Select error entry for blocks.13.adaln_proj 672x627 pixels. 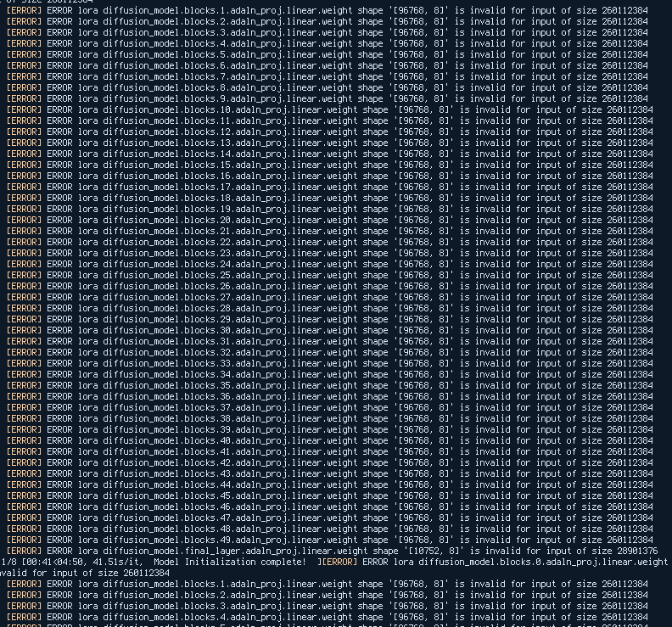click(329, 143)
